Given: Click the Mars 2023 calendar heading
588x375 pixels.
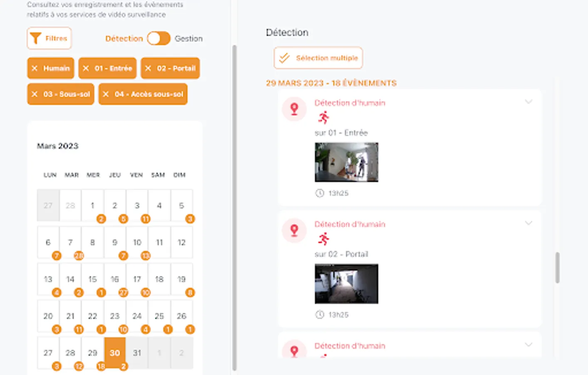Looking at the screenshot, I should click(58, 146).
